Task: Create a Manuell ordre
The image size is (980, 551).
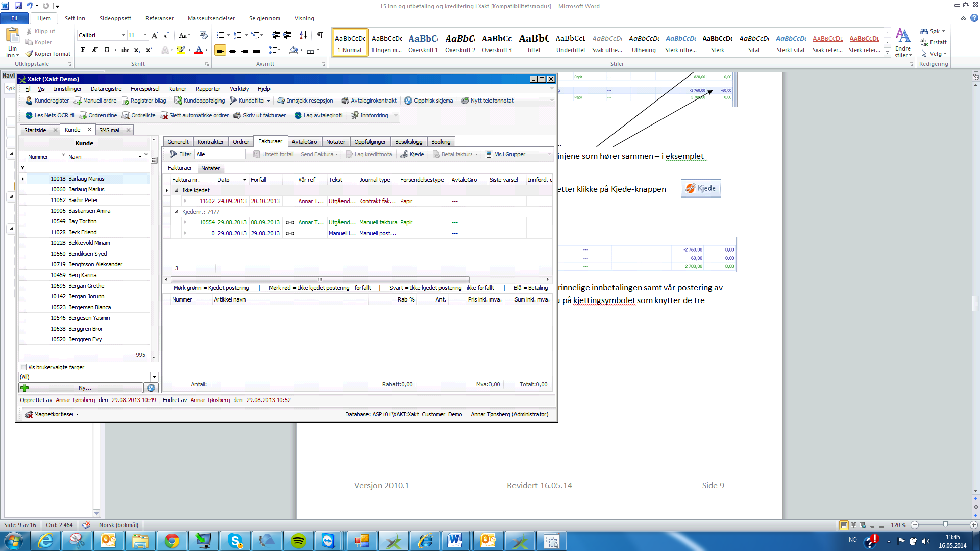Action: click(x=95, y=101)
